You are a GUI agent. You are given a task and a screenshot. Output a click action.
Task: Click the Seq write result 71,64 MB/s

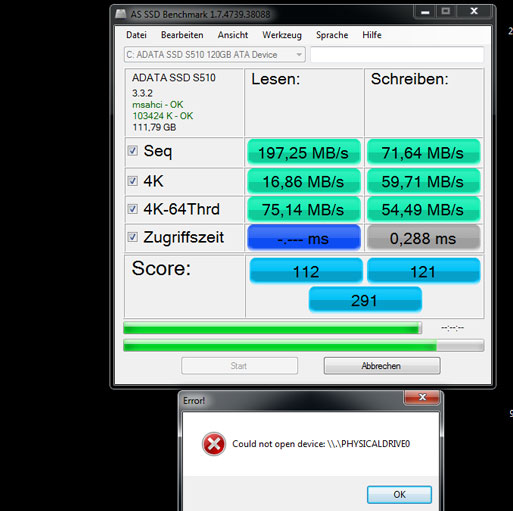[x=423, y=153]
